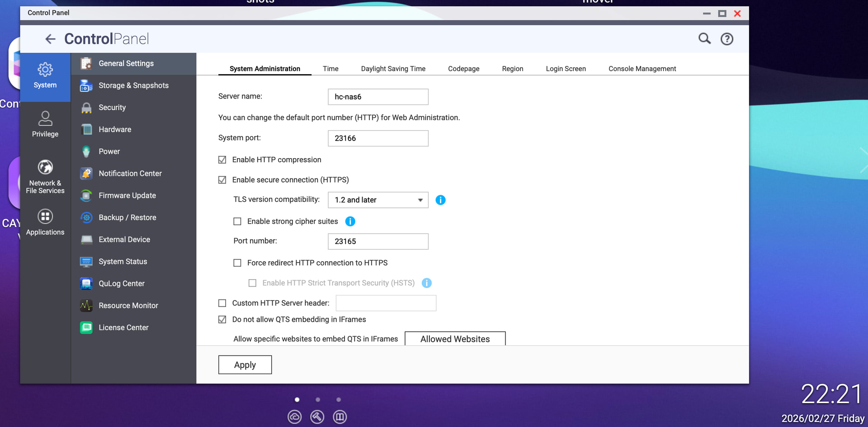This screenshot has width=868, height=427.
Task: Go back using the left arrow icon
Action: pyautogui.click(x=50, y=39)
